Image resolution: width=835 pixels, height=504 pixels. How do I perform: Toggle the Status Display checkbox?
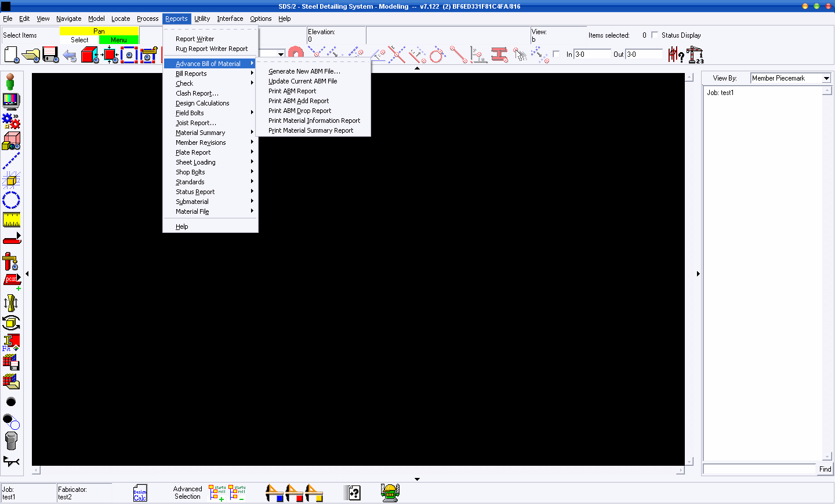tap(655, 35)
